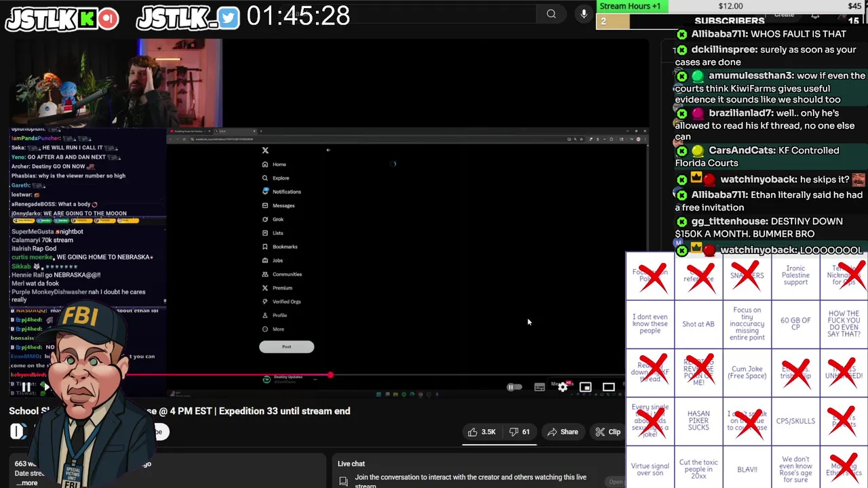Viewport: 868px width, 488px height.
Task: Click the X logo in sidebar
Action: click(265, 150)
